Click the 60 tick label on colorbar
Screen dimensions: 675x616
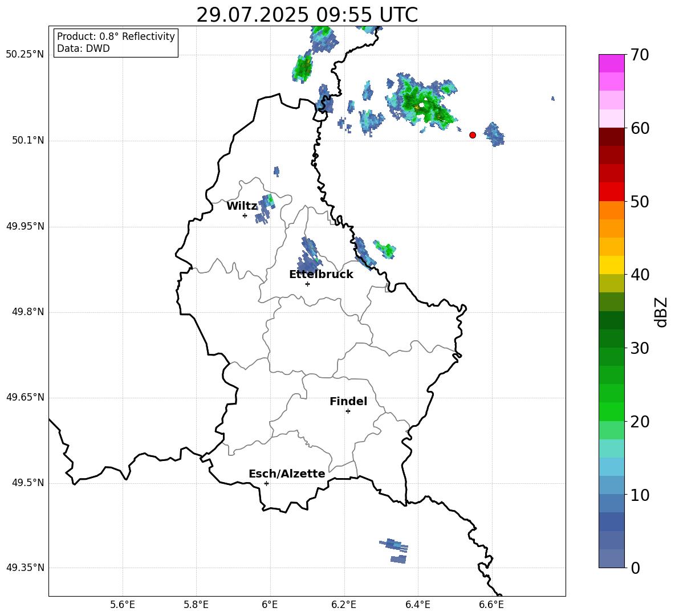640,128
